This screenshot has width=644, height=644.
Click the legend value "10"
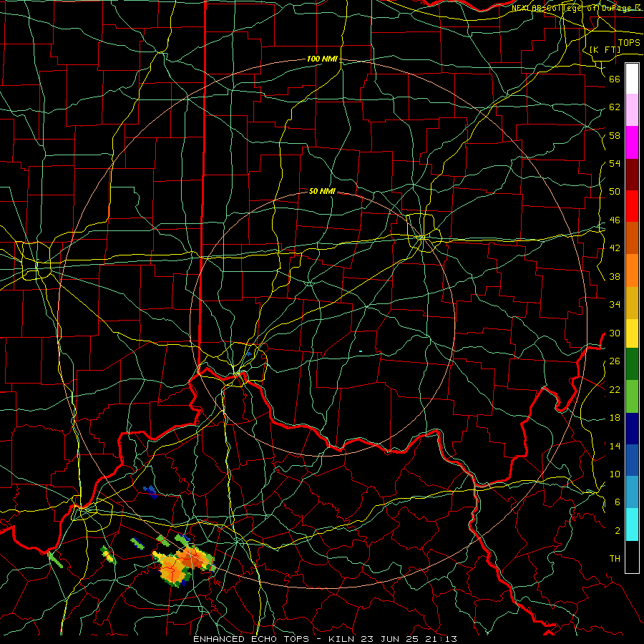click(615, 474)
